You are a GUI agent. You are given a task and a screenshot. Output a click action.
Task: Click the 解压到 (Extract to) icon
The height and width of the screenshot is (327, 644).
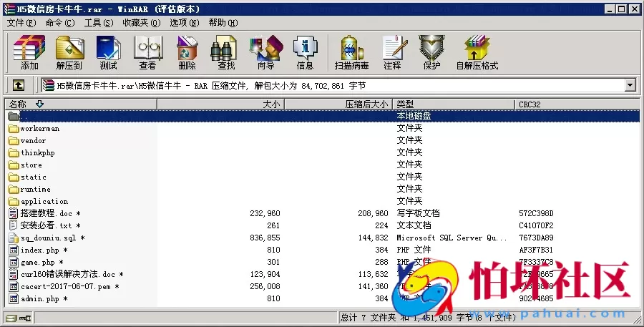69,52
